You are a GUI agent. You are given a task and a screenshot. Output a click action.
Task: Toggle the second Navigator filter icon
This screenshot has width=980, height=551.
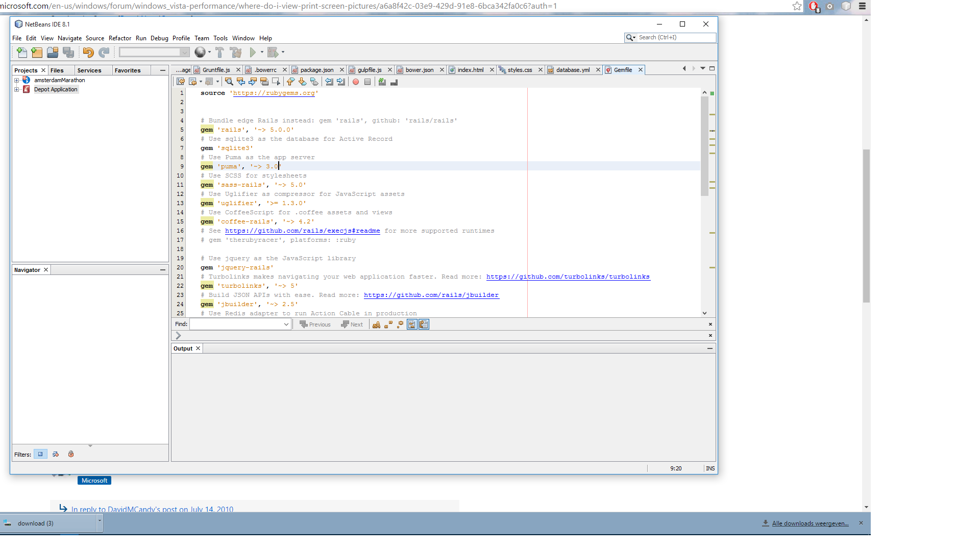[x=56, y=454]
